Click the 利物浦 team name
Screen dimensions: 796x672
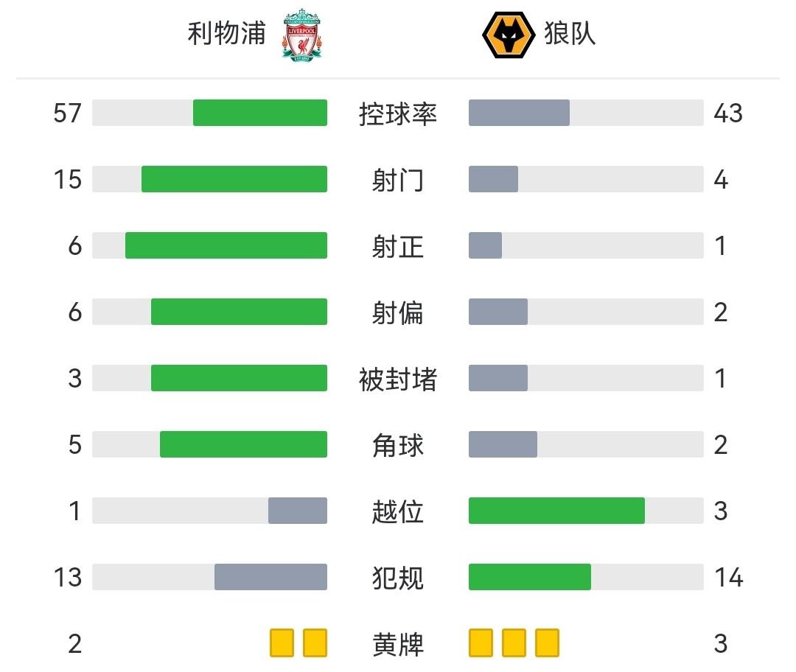[x=226, y=34]
